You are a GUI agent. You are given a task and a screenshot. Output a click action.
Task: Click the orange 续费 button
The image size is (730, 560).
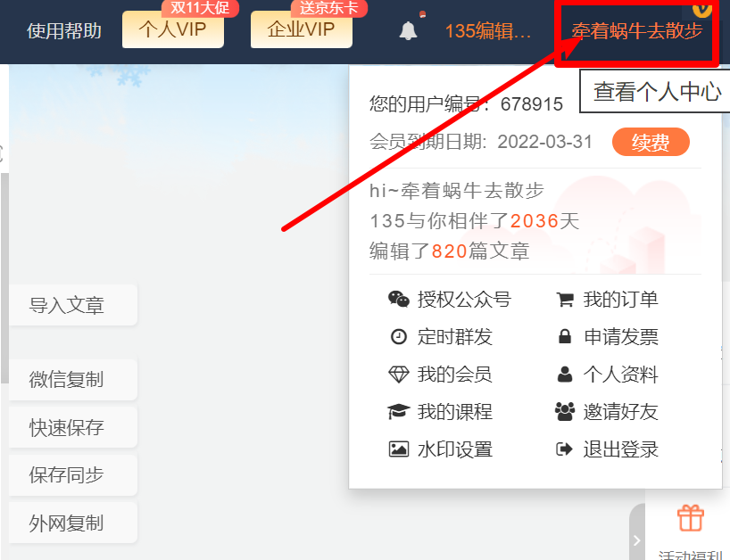coord(651,142)
